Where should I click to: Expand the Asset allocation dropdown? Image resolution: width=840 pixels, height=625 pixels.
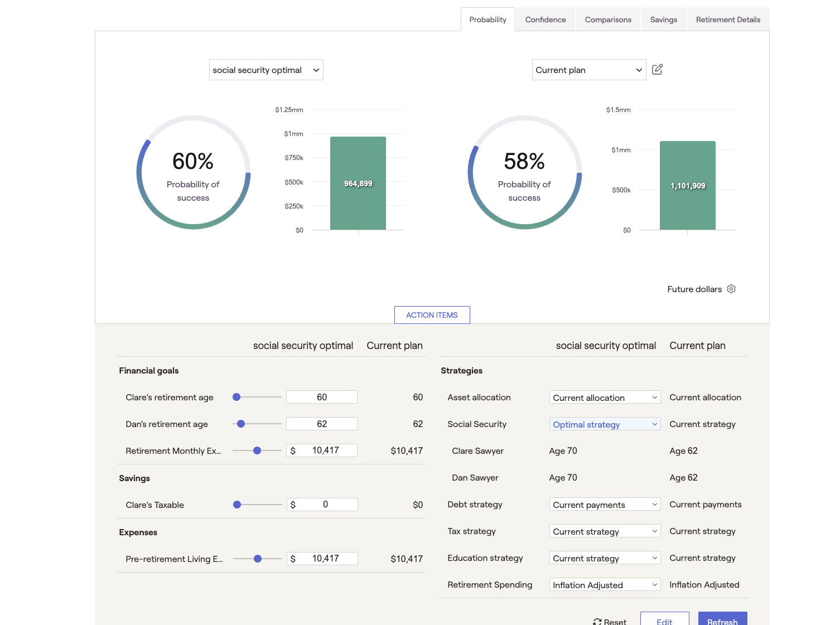(x=605, y=398)
